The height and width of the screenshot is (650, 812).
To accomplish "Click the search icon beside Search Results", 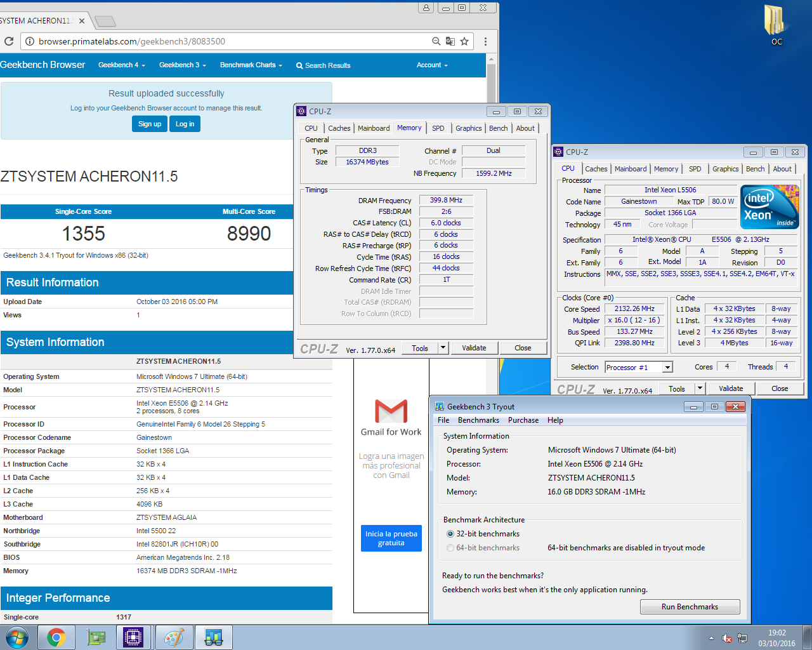I will click(x=299, y=65).
